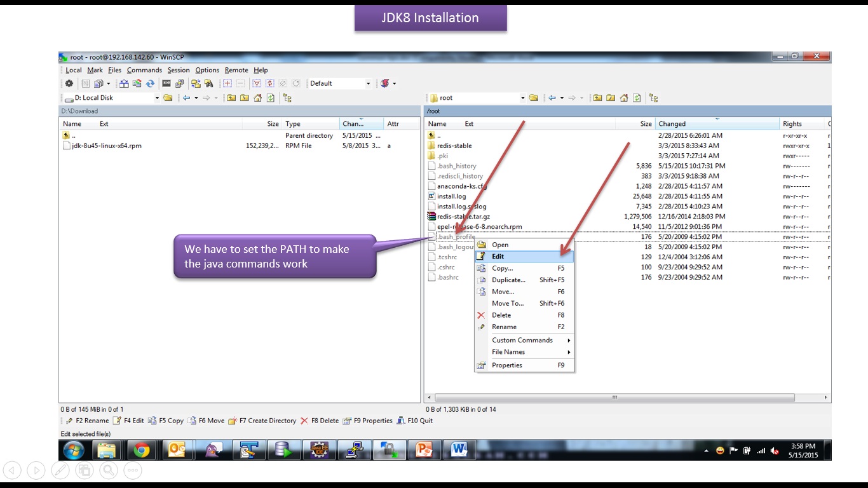Click F7 Create Directory button
Image resolution: width=868 pixels, height=488 pixels.
tap(262, 421)
